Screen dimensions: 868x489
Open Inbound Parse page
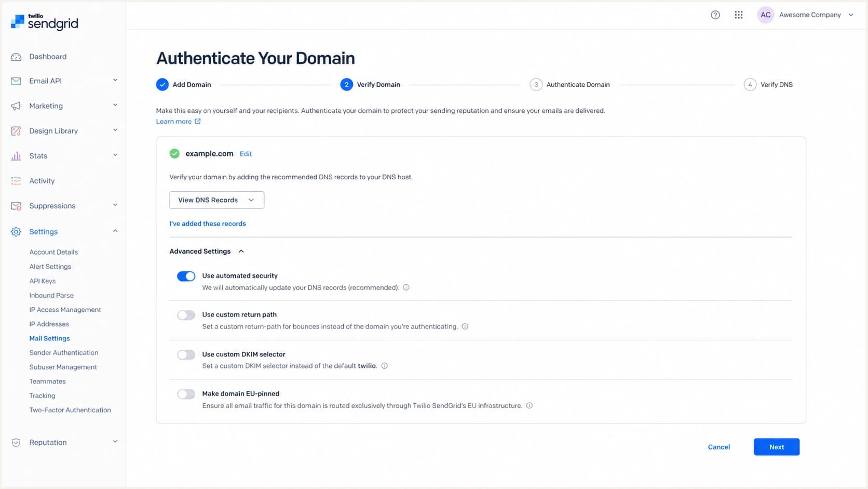click(51, 296)
